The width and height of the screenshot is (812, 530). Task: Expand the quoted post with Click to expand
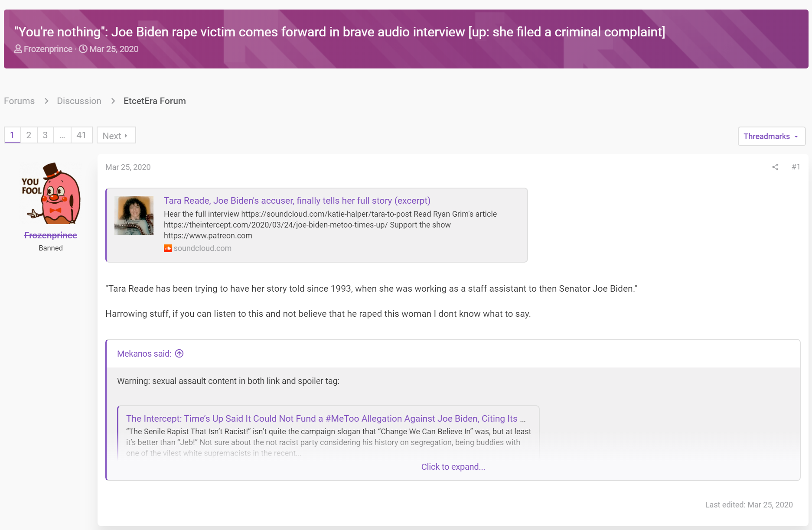click(453, 467)
